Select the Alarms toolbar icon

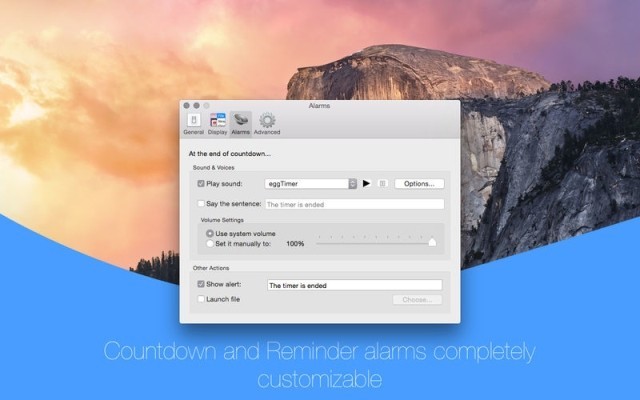240,122
